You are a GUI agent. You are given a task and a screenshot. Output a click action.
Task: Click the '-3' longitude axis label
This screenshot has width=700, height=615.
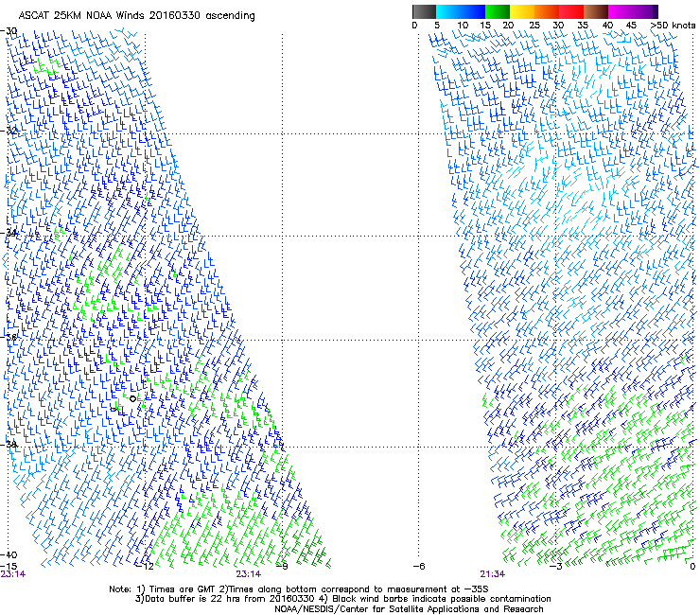point(556,567)
